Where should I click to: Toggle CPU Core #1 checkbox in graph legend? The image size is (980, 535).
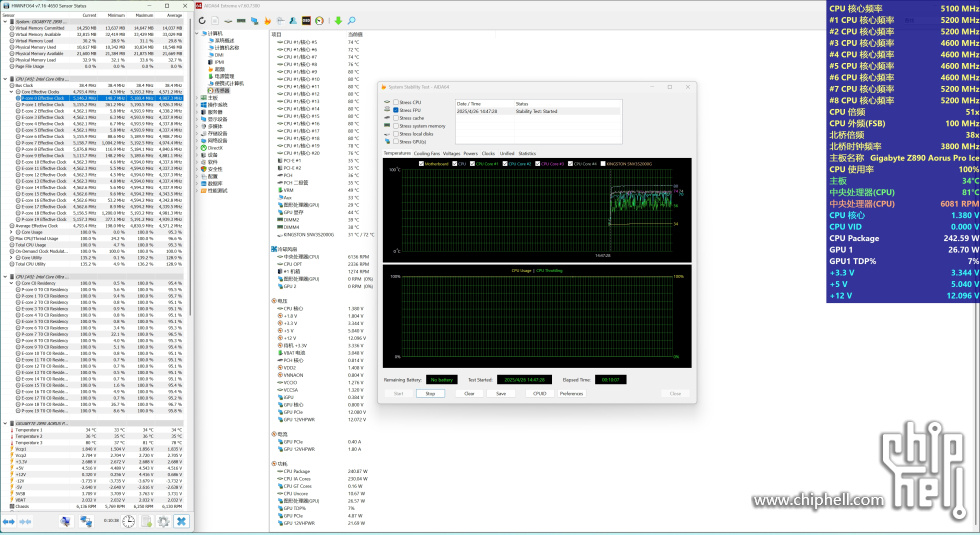coord(472,164)
